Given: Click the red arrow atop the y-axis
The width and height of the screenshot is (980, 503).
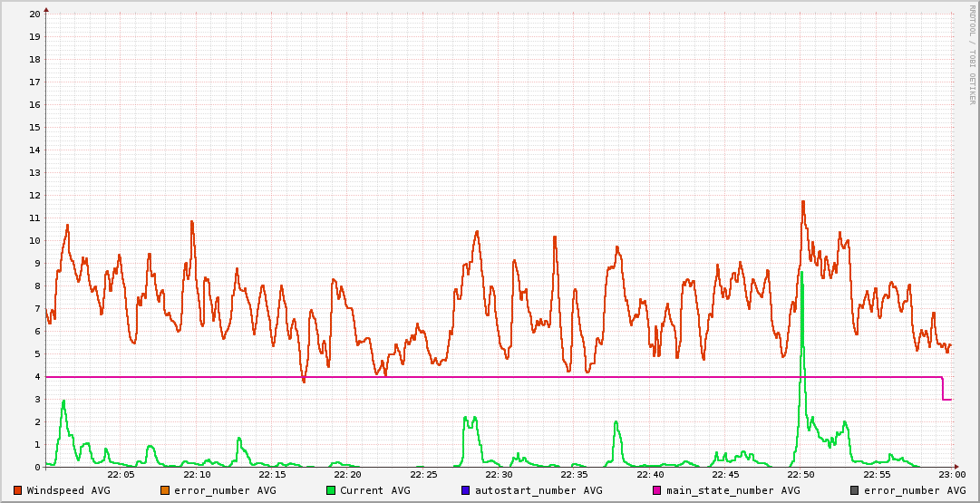Looking at the screenshot, I should [45, 9].
